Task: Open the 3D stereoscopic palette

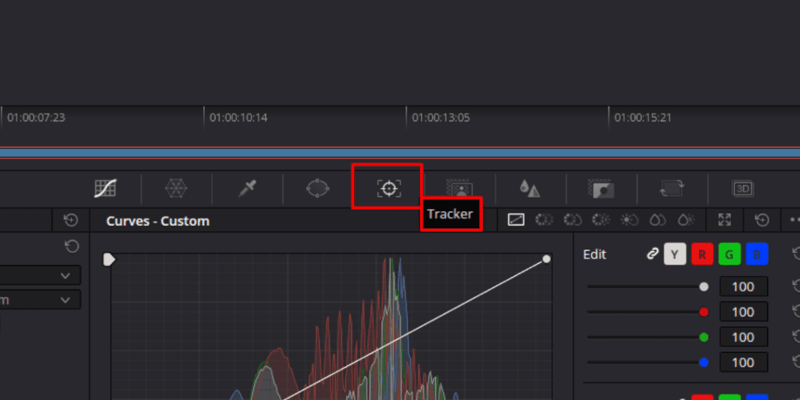Action: 742,189
